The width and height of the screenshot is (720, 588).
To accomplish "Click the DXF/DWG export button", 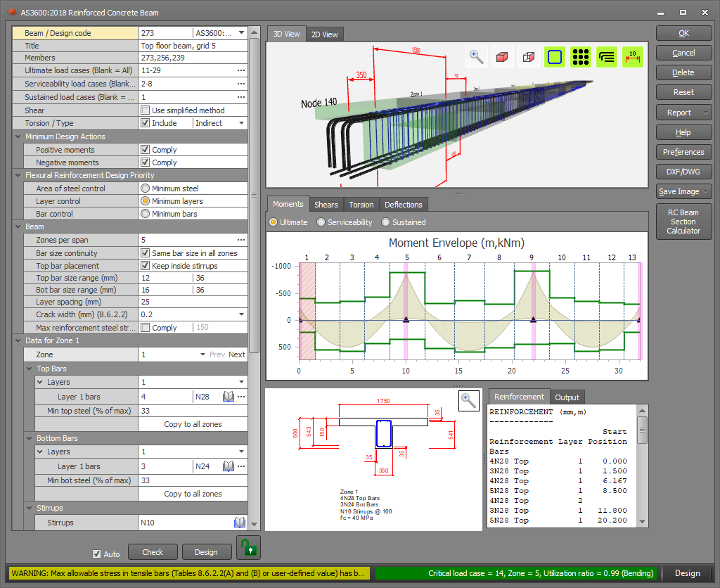I will [683, 172].
